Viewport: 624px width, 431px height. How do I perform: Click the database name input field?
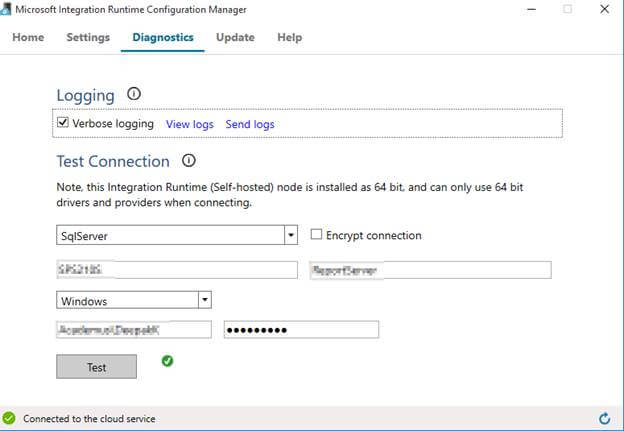pyautogui.click(x=431, y=270)
